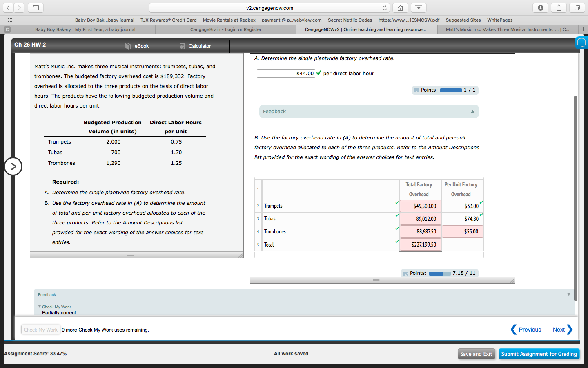Open the Suggested Sites bookmark
588x368 pixels.
pos(463,20)
